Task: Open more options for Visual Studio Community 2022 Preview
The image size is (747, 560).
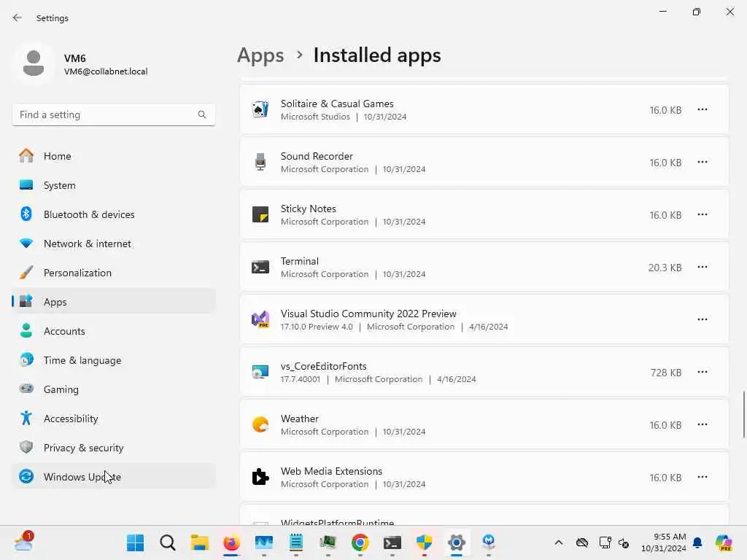Action: 703,319
